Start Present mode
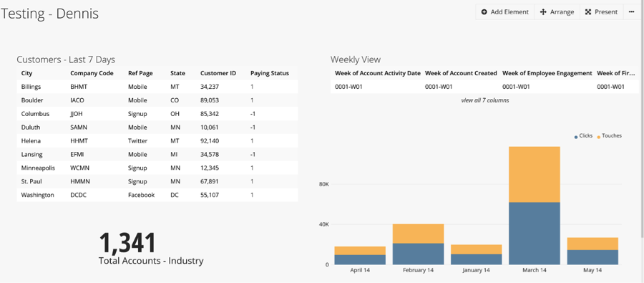This screenshot has width=644, height=283. [601, 12]
